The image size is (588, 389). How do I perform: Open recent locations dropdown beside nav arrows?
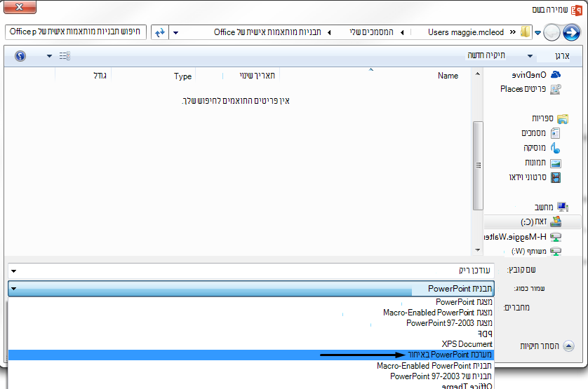537,33
